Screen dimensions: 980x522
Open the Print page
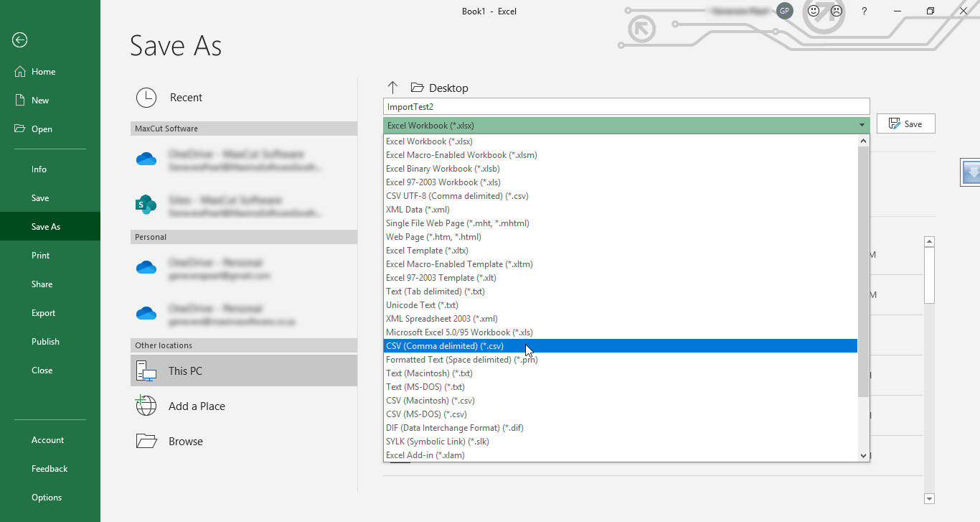[50, 256]
